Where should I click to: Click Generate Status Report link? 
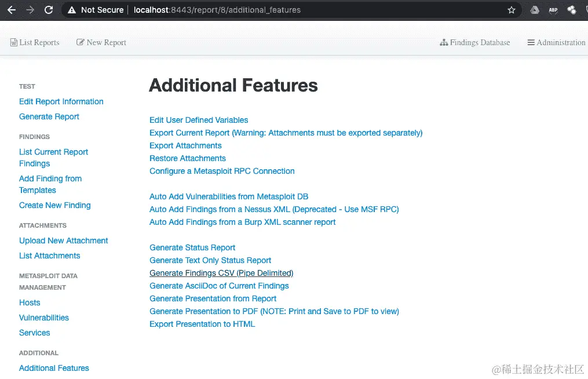(192, 247)
